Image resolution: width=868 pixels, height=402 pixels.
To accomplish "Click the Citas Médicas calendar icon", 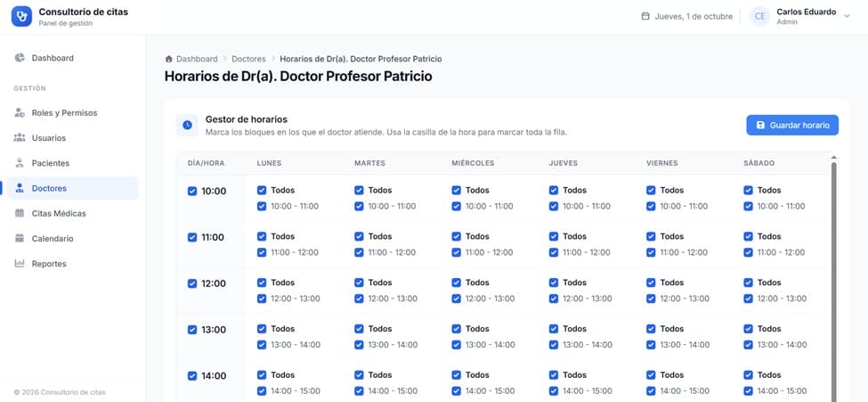I will coord(20,213).
